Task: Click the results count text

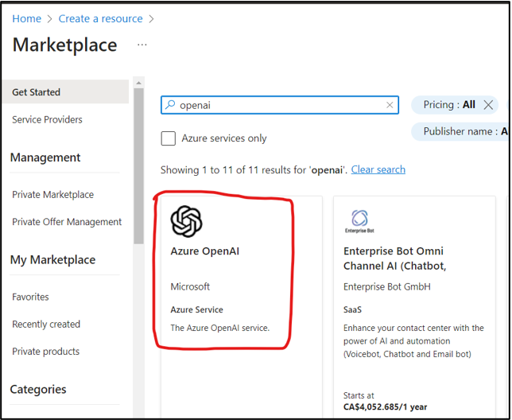Action: (x=254, y=169)
